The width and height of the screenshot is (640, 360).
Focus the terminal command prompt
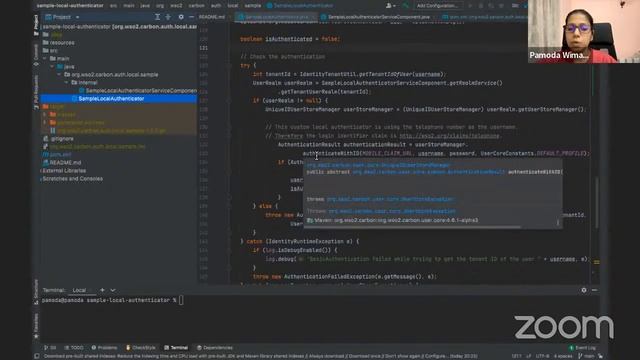click(181, 300)
